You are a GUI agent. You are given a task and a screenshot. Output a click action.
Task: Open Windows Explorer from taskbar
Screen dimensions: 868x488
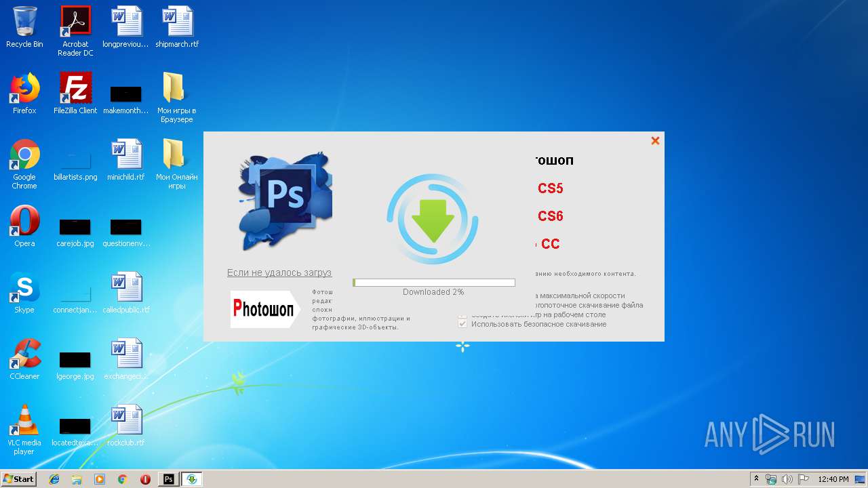77,479
